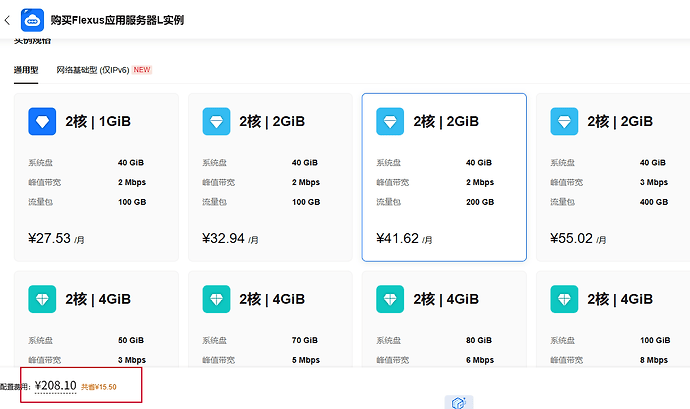Click the Flexus cloud logo icon
Image resolution: width=690 pixels, height=409 pixels.
[32, 20]
